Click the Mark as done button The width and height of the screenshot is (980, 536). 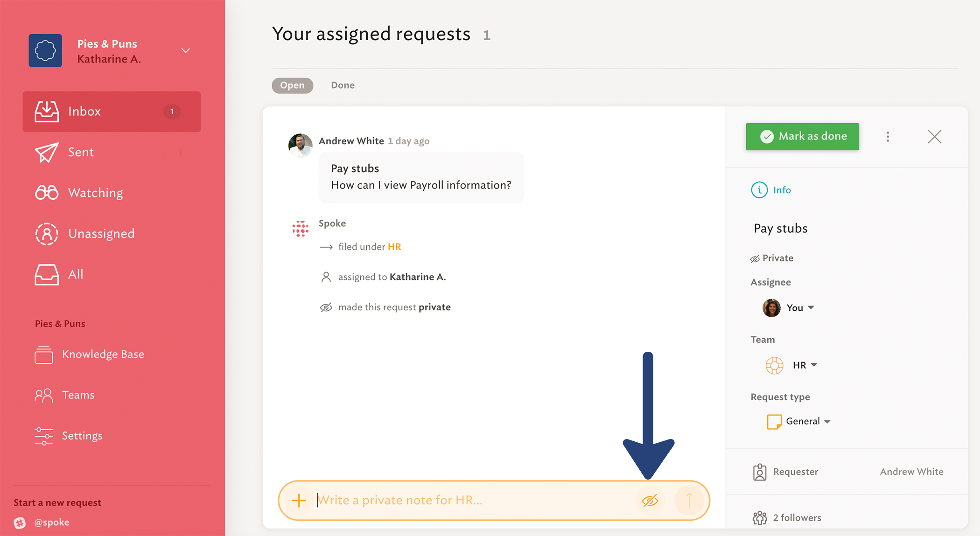802,136
